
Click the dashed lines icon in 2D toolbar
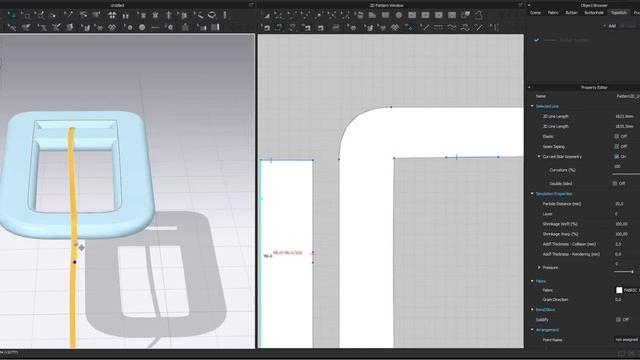438,27
